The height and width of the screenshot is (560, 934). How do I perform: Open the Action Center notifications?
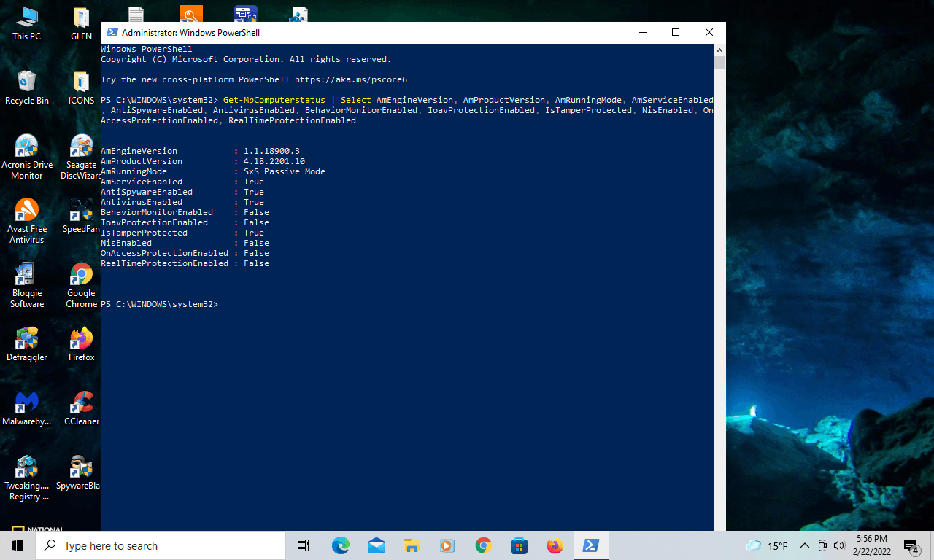click(x=911, y=545)
